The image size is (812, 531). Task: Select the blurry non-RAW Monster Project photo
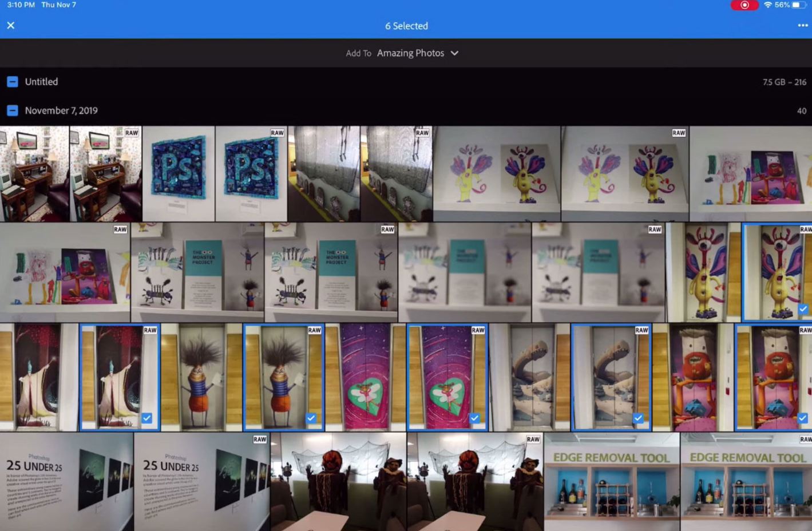[x=465, y=272]
